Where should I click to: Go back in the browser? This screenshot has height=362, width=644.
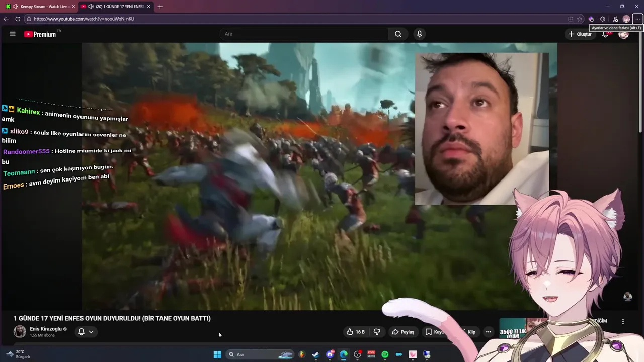(x=6, y=19)
